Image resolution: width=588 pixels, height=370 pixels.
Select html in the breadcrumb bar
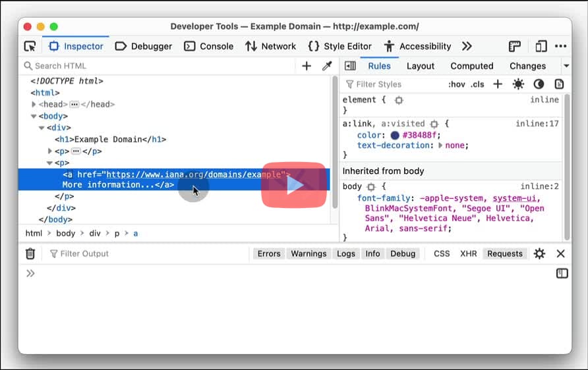coord(34,233)
